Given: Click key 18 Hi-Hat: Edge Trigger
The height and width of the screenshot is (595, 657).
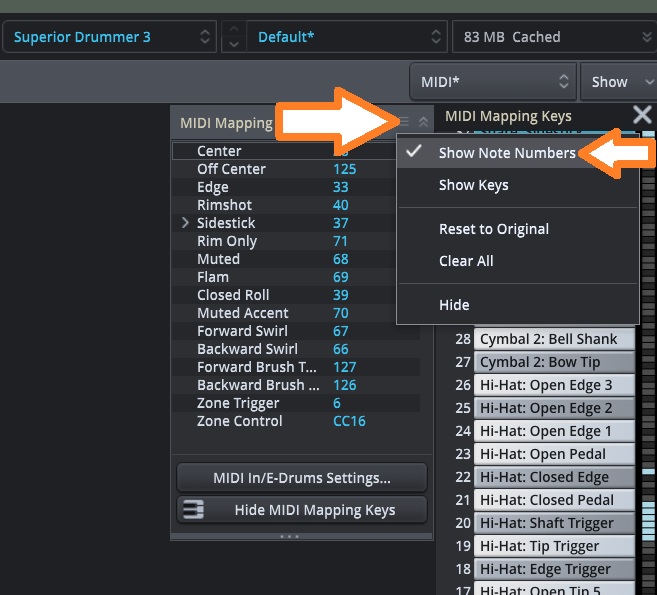Looking at the screenshot, I should tap(554, 569).
